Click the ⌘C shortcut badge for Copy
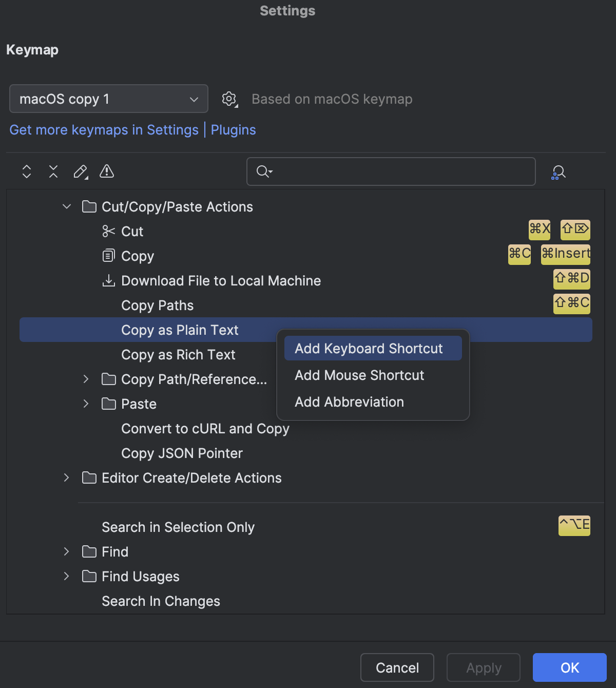616x688 pixels. coord(519,254)
